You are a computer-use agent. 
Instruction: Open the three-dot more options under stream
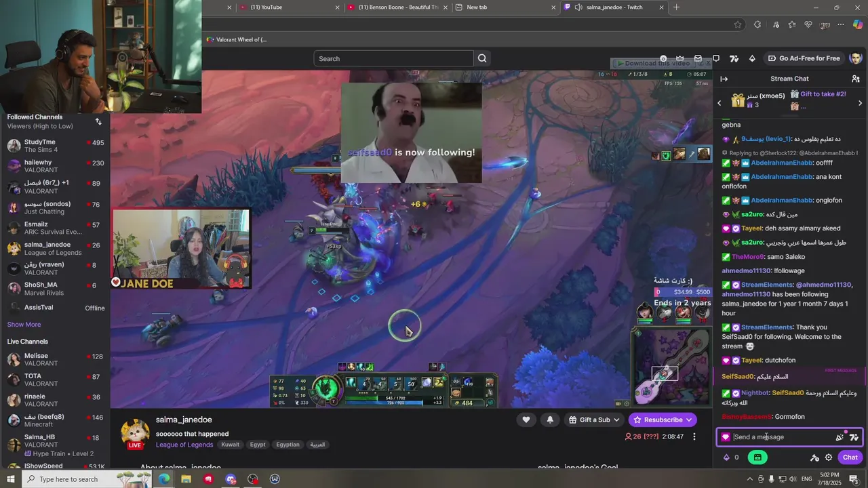(694, 436)
